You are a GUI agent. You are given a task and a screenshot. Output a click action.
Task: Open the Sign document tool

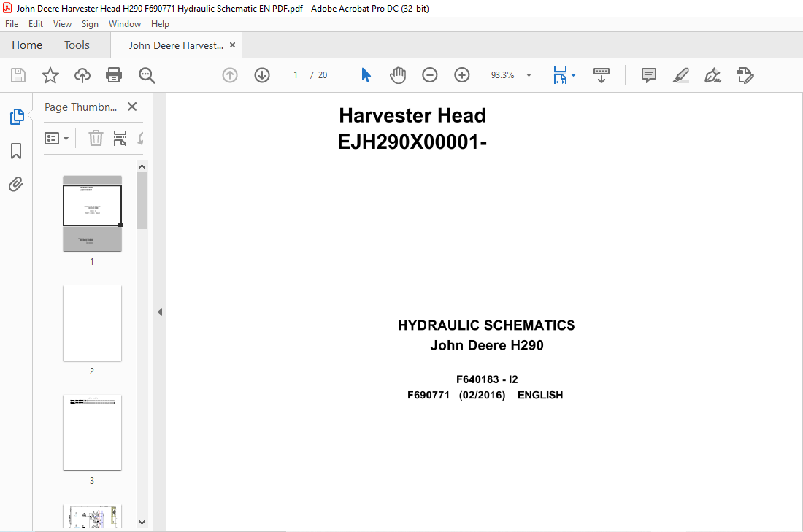coord(712,75)
